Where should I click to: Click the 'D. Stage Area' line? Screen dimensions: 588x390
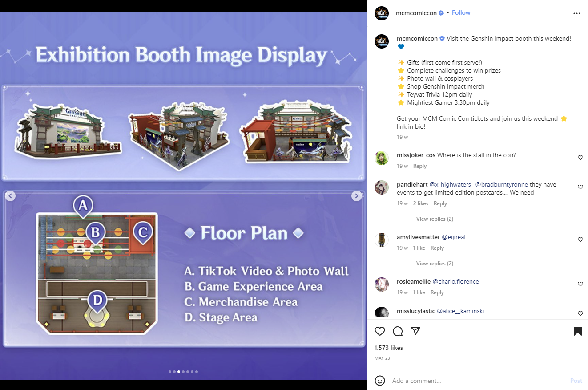pyautogui.click(x=221, y=317)
